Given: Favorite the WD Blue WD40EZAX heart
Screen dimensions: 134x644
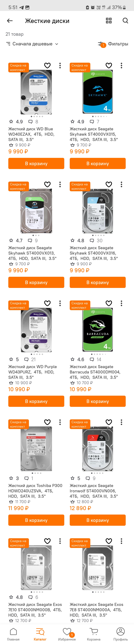Looking at the screenshot, I should tap(48, 66).
